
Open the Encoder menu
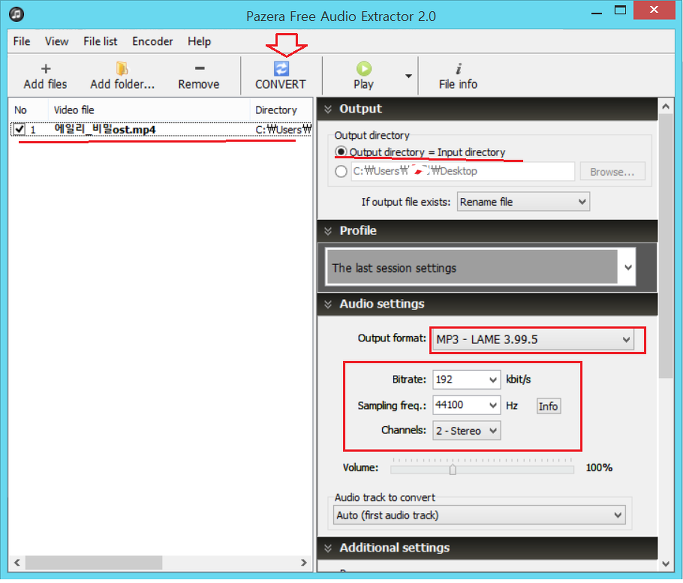(x=152, y=41)
